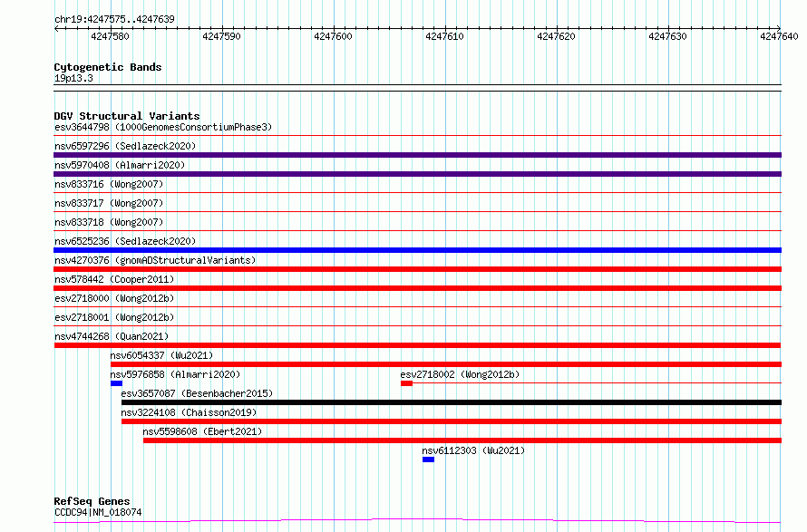Click the esv3644798 (1000GenomesConsortiumPhase3) variant label
Screen dimensions: 807x532
point(163,127)
